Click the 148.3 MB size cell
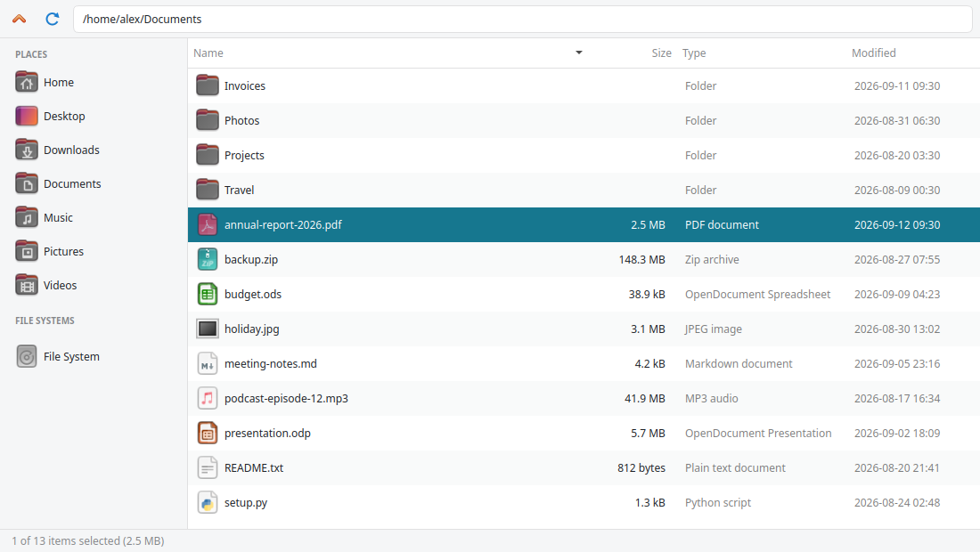Image resolution: width=980 pixels, height=552 pixels. 641,260
